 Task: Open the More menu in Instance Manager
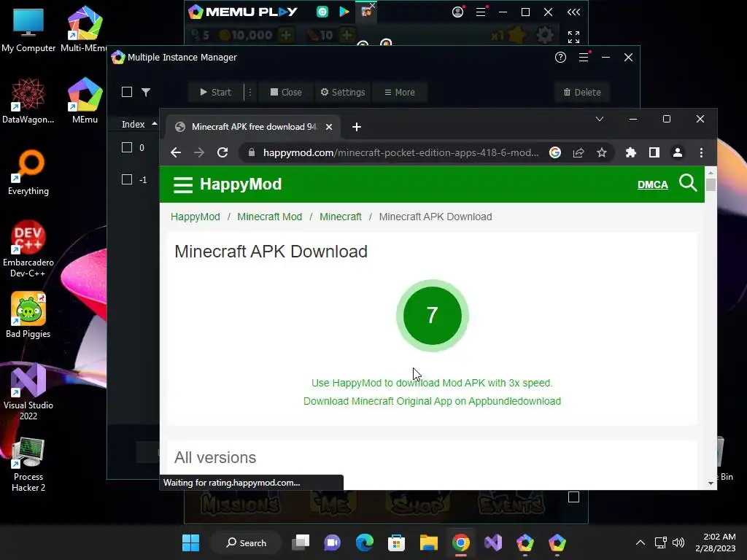pos(399,93)
